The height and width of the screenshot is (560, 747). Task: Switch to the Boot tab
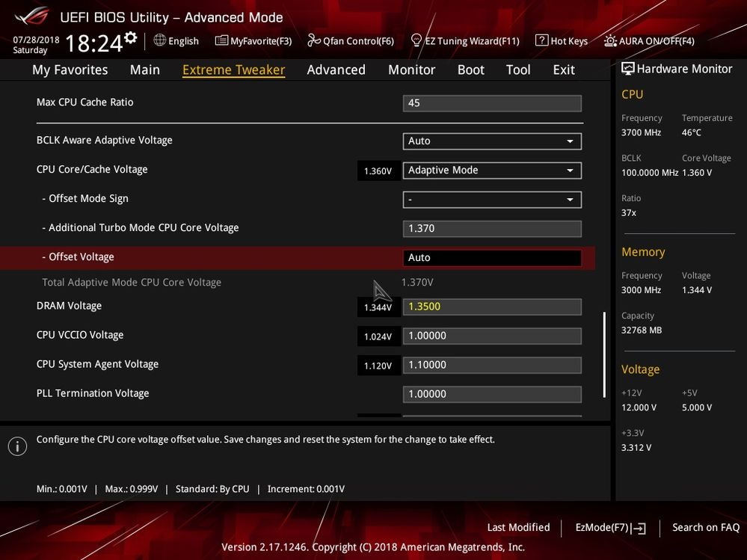pyautogui.click(x=470, y=70)
